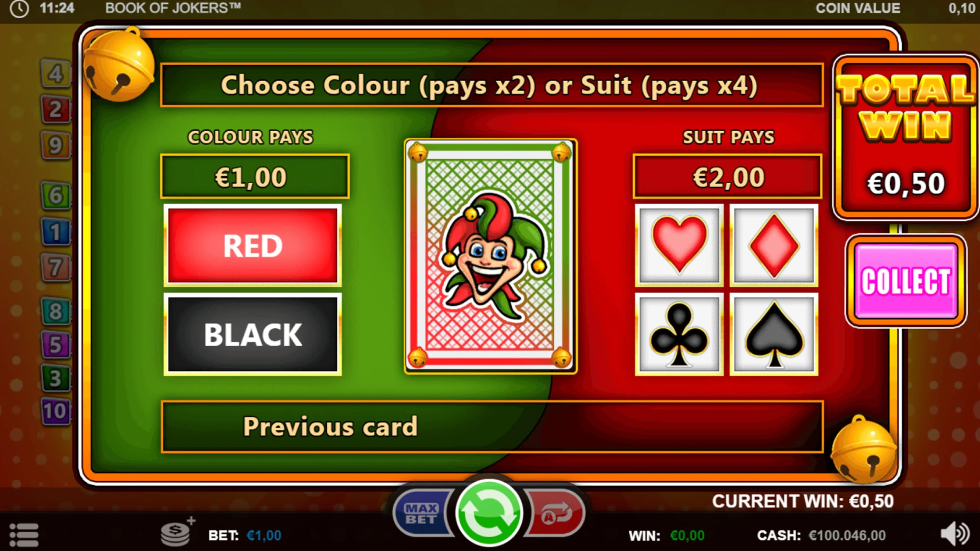Click the BET amount €1,00
The height and width of the screenshot is (551, 980).
(x=264, y=535)
